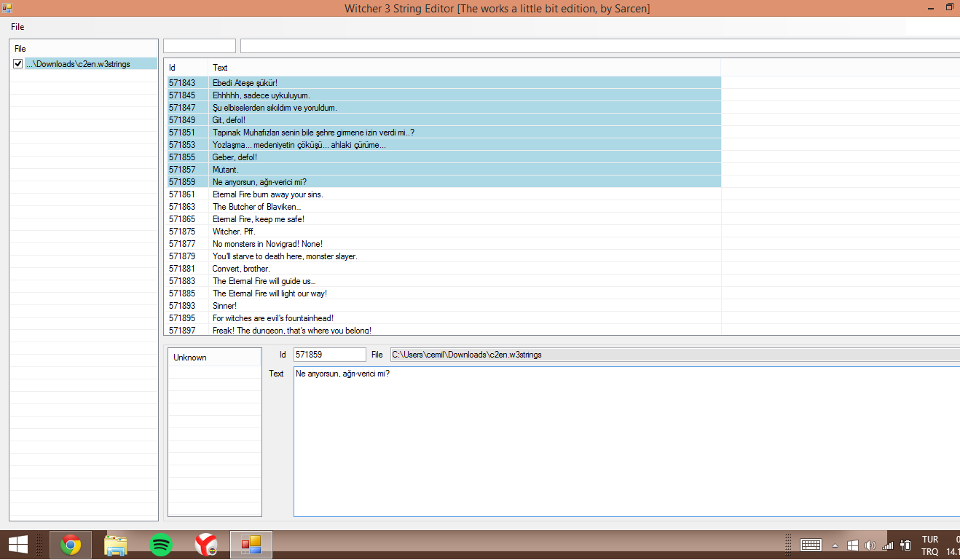960x560 pixels.
Task: Show hidden system tray icons
Action: click(x=835, y=545)
